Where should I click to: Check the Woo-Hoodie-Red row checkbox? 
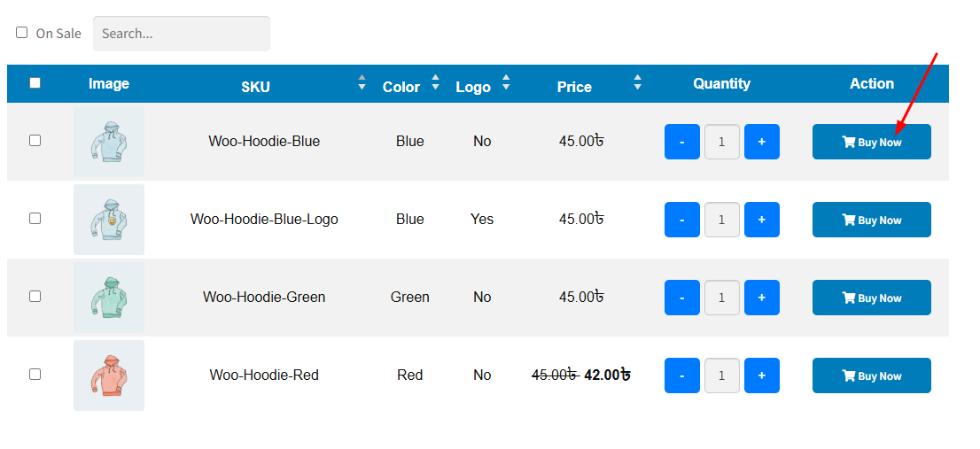[35, 374]
